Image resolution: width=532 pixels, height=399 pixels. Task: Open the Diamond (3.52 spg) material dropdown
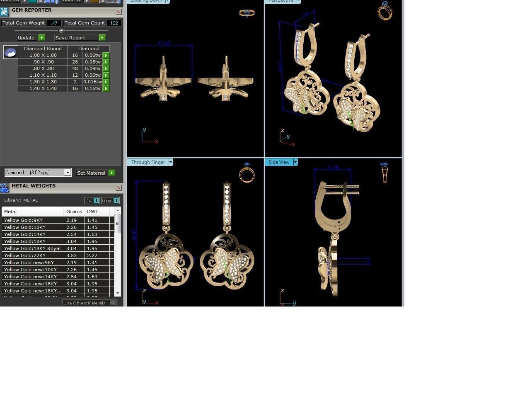[68, 173]
